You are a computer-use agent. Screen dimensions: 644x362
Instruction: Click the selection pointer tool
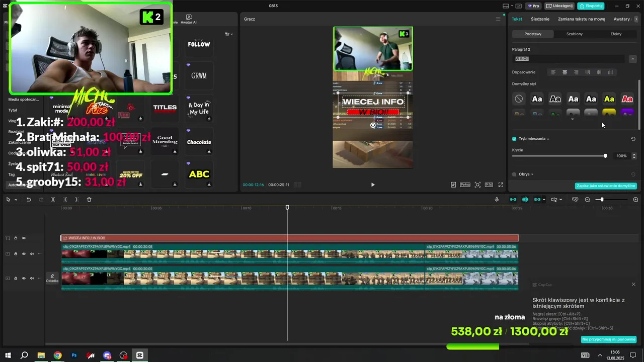click(x=8, y=200)
